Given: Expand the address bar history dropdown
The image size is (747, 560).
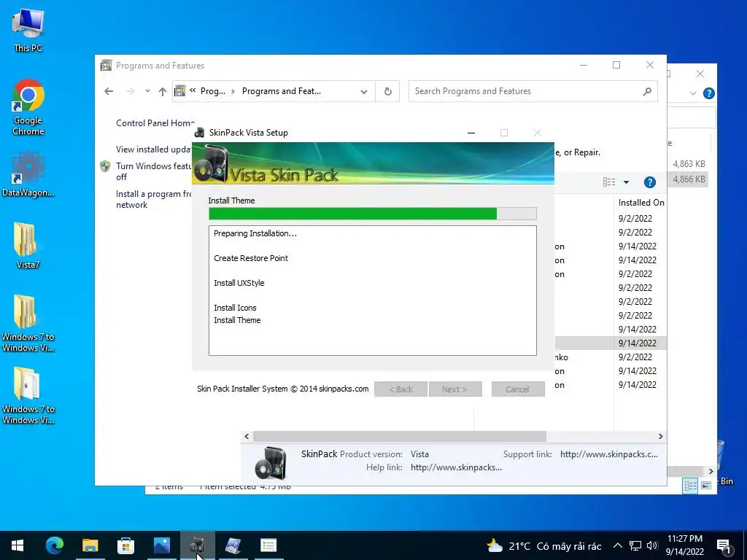Looking at the screenshot, I should point(364,91).
